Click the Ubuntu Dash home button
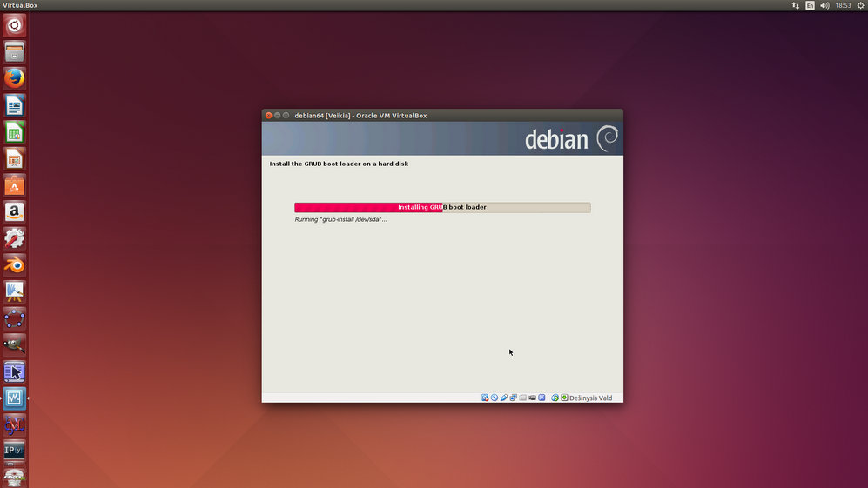The height and width of the screenshot is (488, 868). click(x=14, y=25)
